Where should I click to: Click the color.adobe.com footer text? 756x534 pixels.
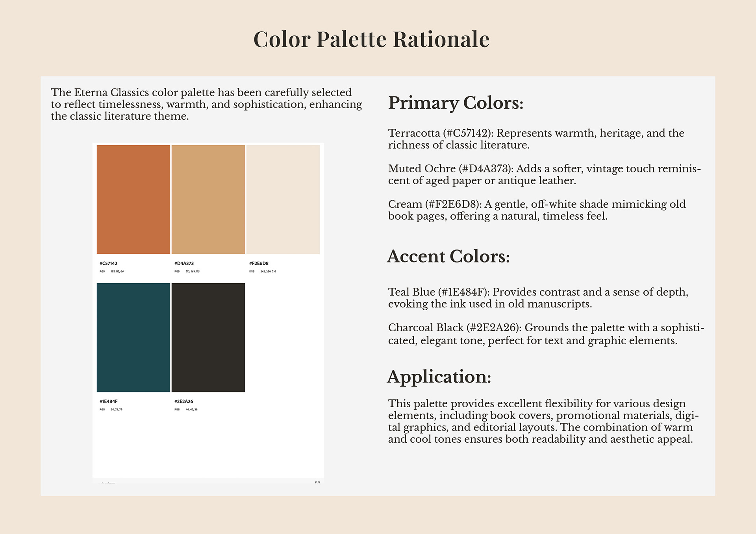tap(107, 483)
